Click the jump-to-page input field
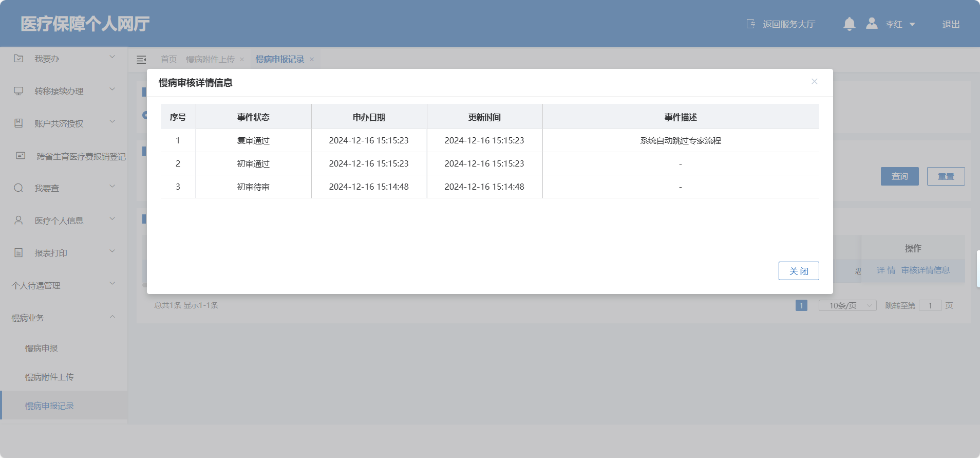Image resolution: width=980 pixels, height=458 pixels. click(930, 305)
